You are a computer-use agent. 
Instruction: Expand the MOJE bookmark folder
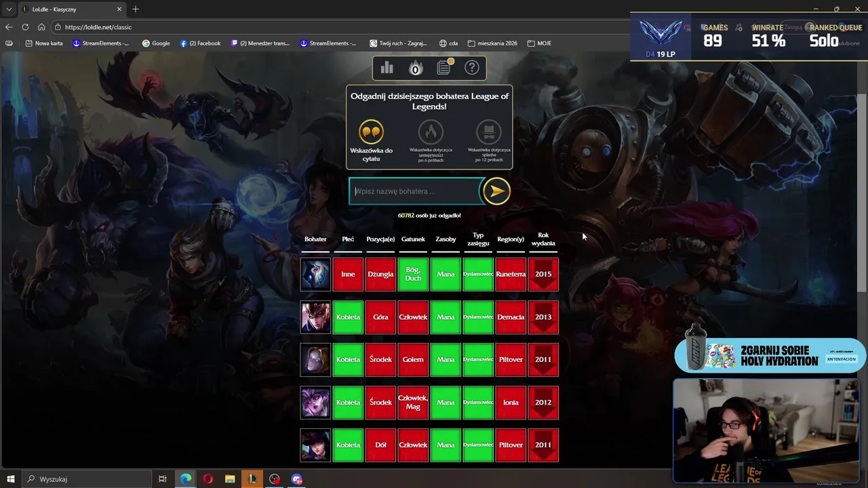pyautogui.click(x=539, y=43)
